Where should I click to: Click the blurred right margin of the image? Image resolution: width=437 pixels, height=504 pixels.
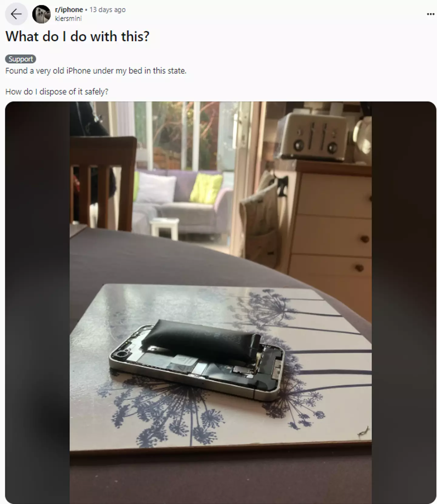pos(404,303)
